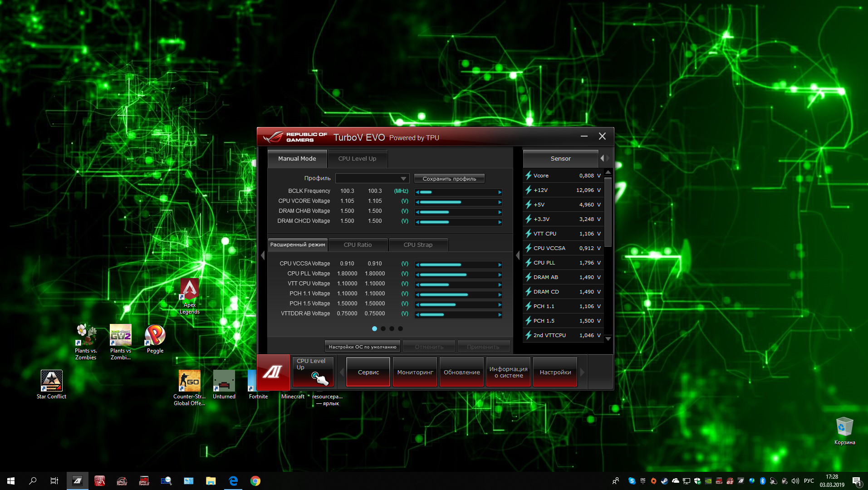Switch to Manual Mode tab
Viewport: 868px width, 490px height.
[x=297, y=159]
